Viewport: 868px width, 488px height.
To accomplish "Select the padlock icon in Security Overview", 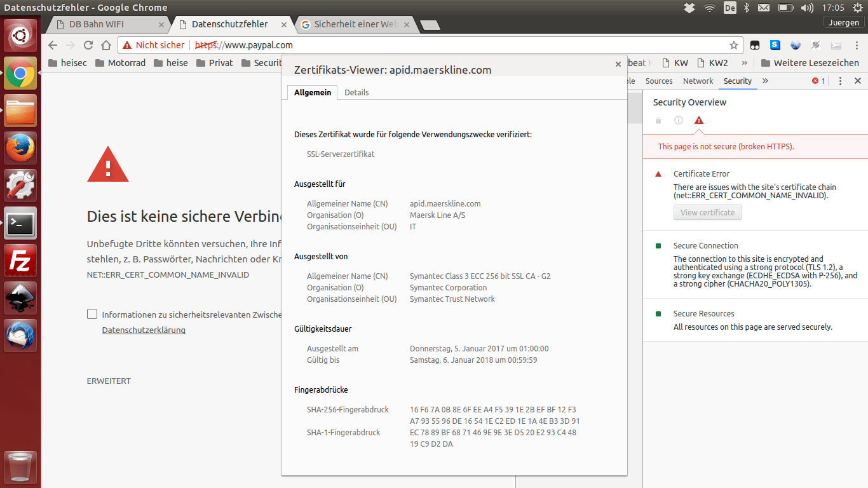I will pos(658,120).
